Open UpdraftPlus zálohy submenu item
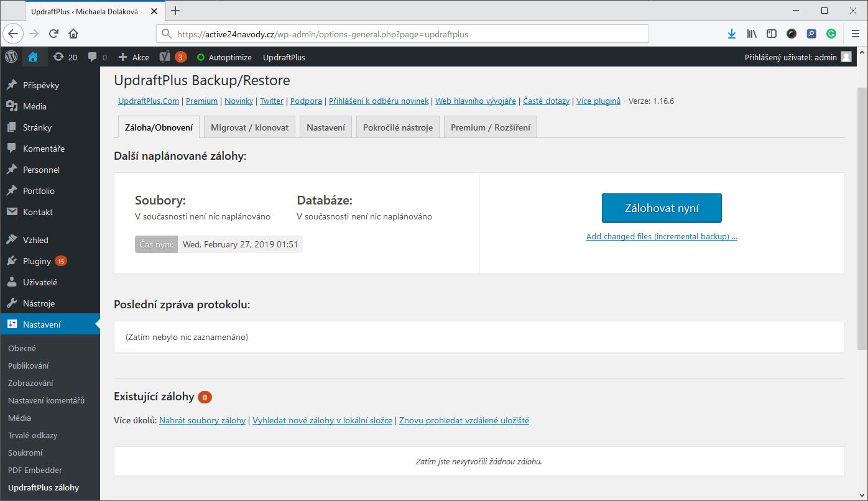The width and height of the screenshot is (868, 501). click(x=44, y=487)
